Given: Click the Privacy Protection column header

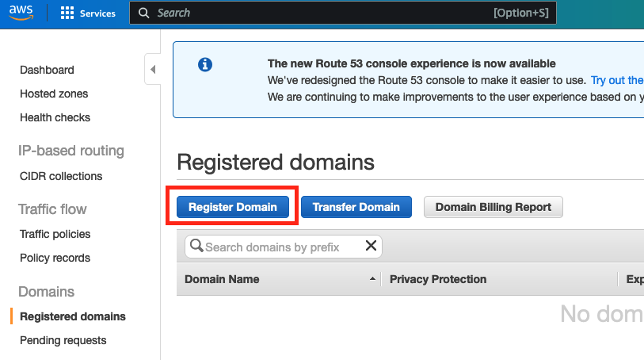Looking at the screenshot, I should pos(438,279).
